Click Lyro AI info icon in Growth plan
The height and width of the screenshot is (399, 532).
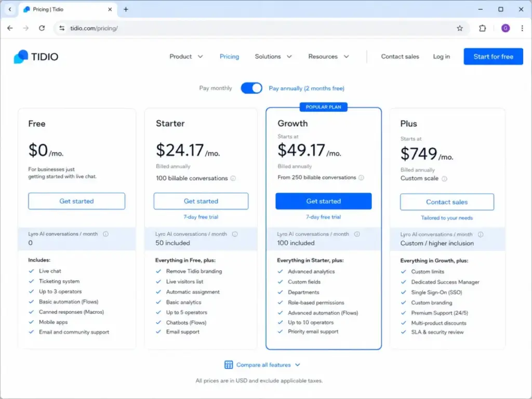click(357, 234)
